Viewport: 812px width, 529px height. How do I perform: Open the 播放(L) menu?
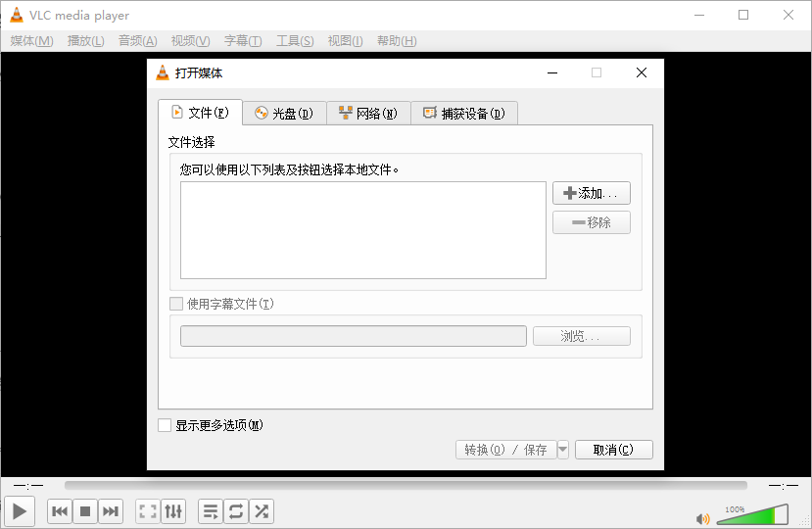point(86,41)
